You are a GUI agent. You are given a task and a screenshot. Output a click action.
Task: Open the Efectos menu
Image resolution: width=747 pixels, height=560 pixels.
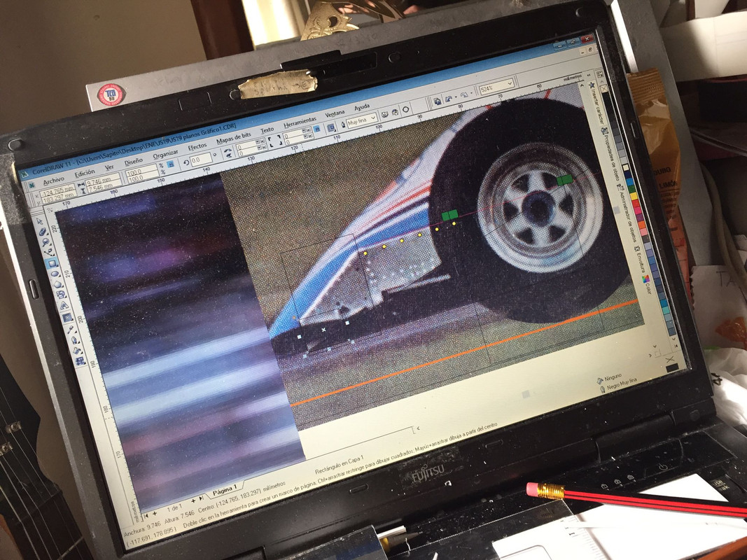[197, 147]
